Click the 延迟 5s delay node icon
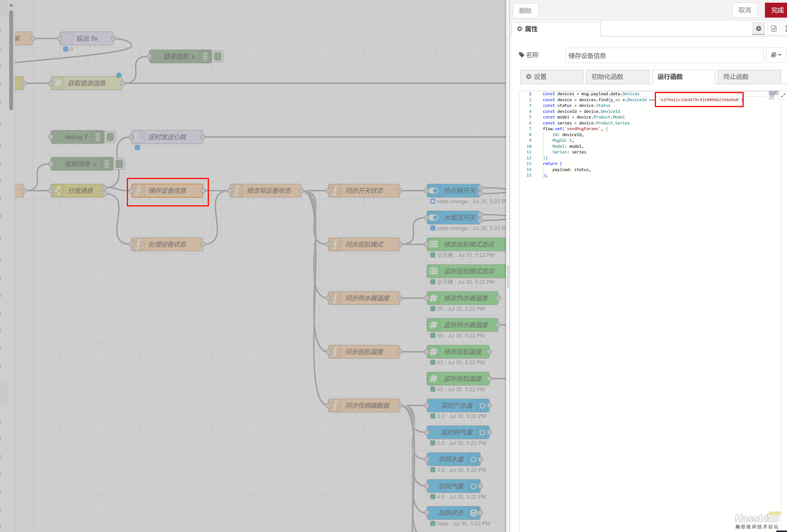 [x=66, y=38]
